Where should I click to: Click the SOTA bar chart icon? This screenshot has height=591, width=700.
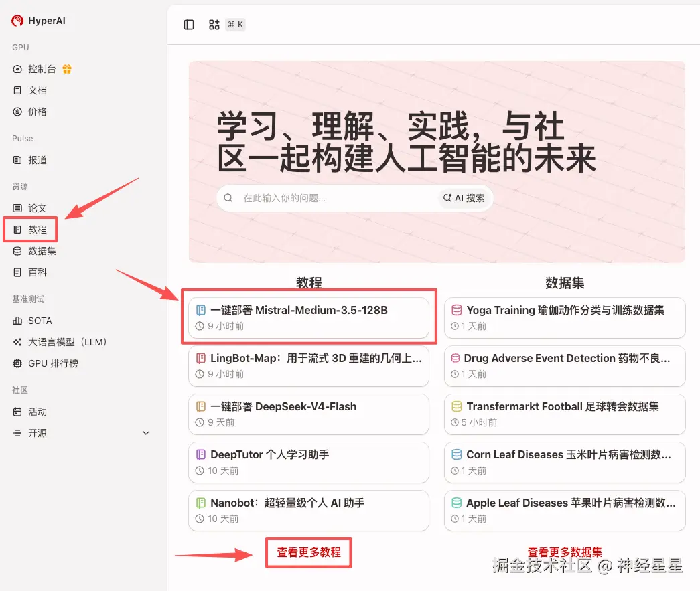(17, 321)
